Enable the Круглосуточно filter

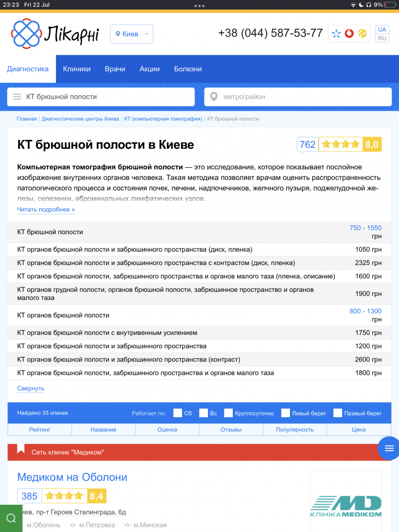tap(228, 413)
